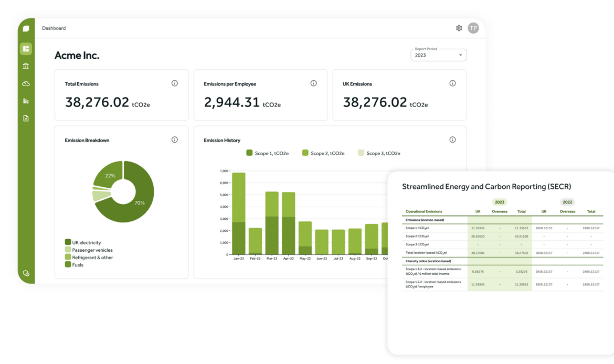Image resolution: width=614 pixels, height=364 pixels.
Task: Click Emissions (location-based) section header
Action: point(425,220)
